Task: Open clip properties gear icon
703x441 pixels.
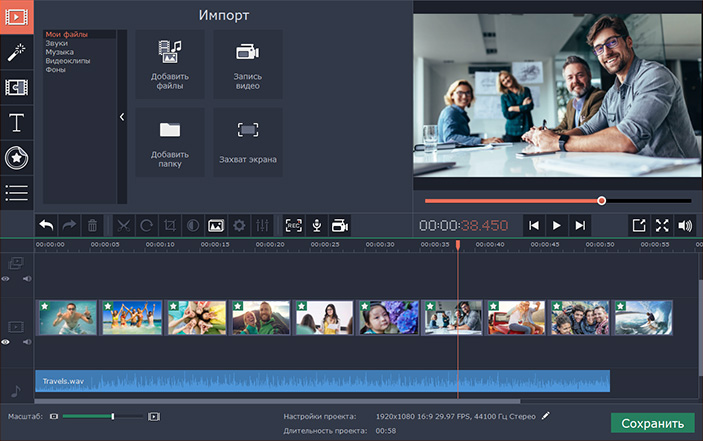Action: (239, 226)
